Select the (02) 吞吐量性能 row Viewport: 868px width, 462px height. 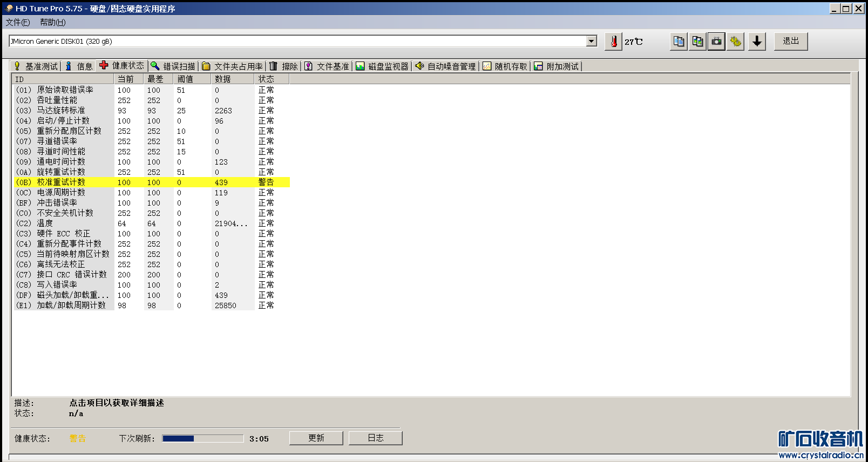tap(152, 100)
